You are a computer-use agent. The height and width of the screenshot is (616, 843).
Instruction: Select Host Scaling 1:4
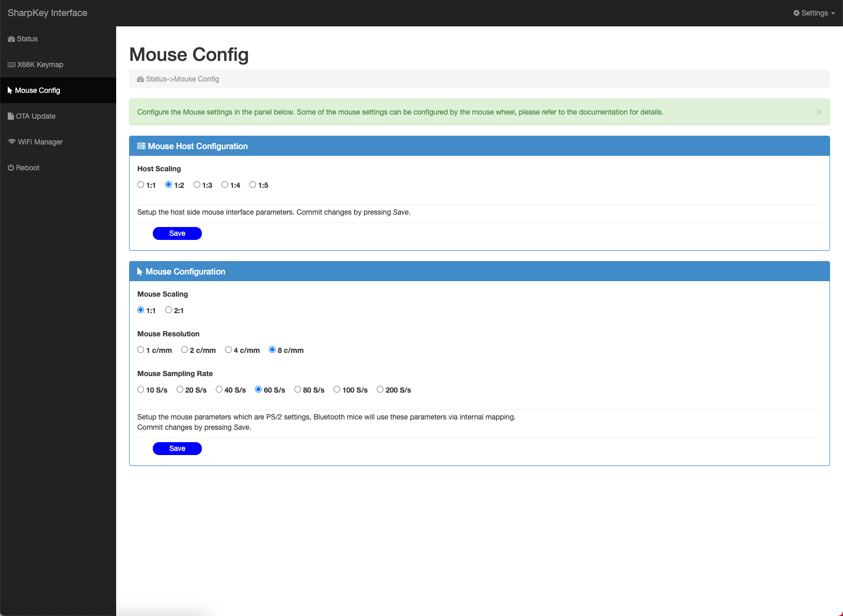(x=225, y=185)
